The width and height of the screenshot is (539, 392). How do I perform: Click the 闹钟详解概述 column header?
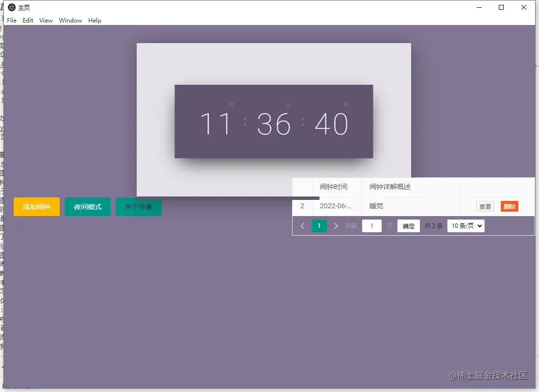point(411,187)
